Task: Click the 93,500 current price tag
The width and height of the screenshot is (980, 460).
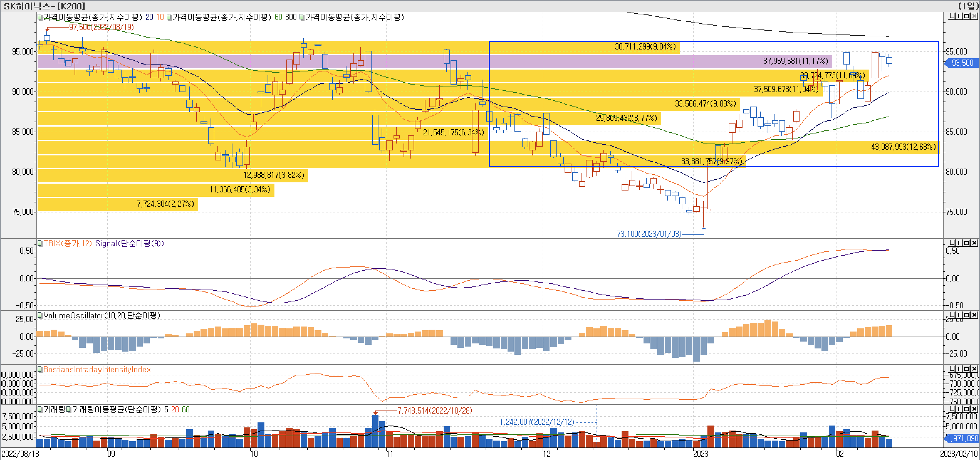Action: (962, 63)
